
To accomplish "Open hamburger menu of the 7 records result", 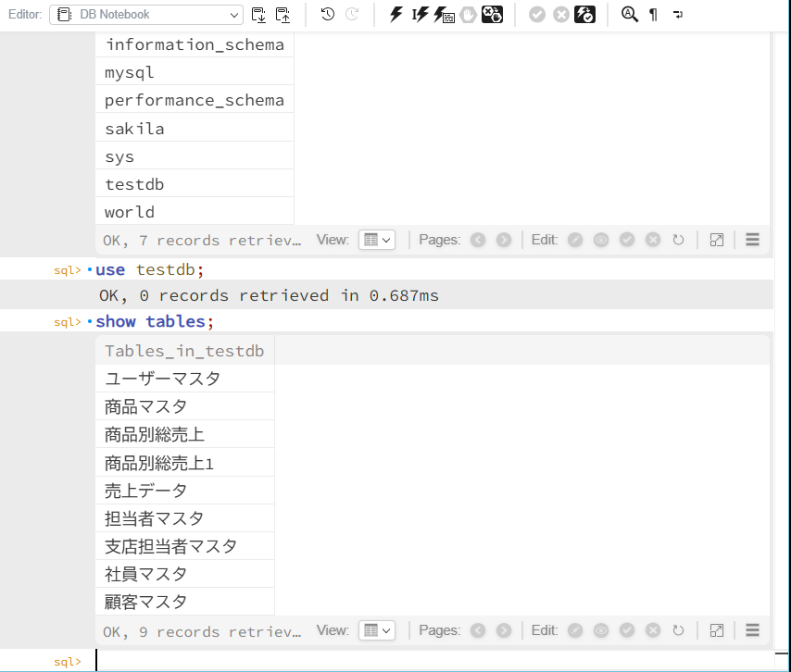I will pos(752,240).
